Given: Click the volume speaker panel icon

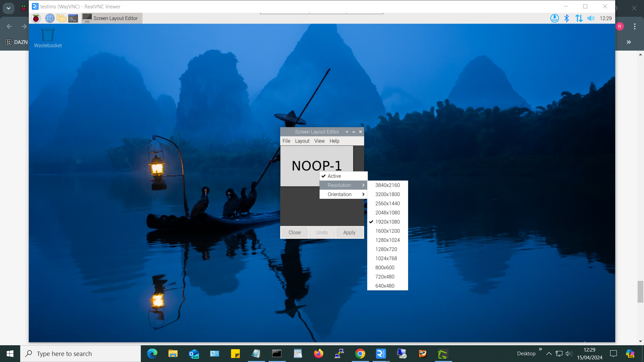Looking at the screenshot, I should pyautogui.click(x=591, y=18).
